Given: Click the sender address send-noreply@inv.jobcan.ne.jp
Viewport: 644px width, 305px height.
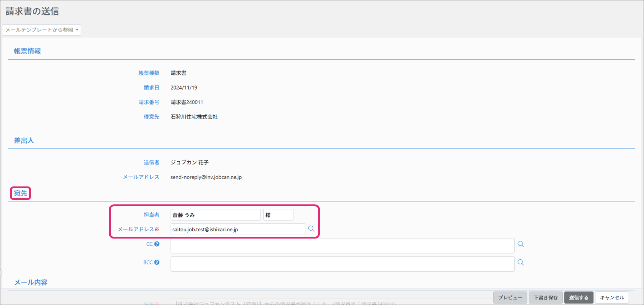Looking at the screenshot, I should coord(206,177).
